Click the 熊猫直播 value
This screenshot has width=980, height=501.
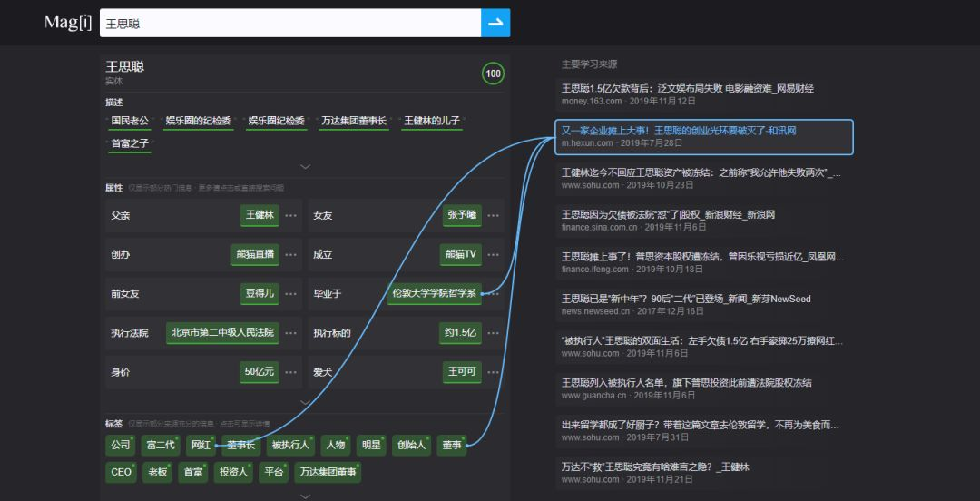click(255, 254)
